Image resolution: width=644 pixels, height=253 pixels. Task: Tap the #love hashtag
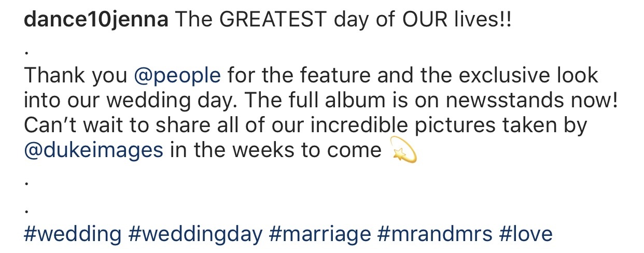(x=525, y=234)
